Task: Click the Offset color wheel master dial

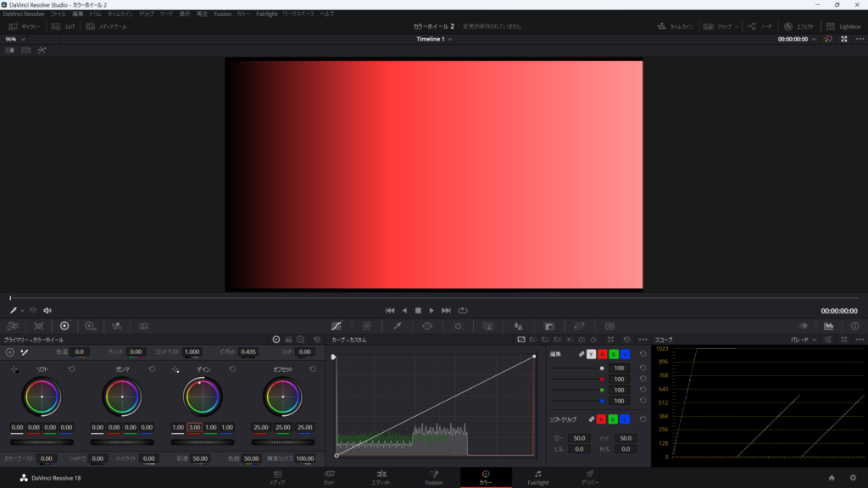Action: pos(283,441)
